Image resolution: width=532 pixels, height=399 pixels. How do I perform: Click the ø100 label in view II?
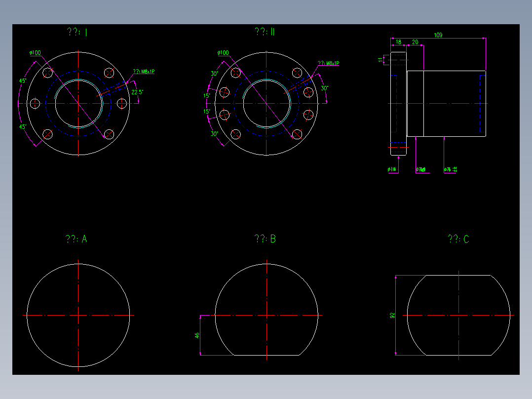tap(223, 53)
